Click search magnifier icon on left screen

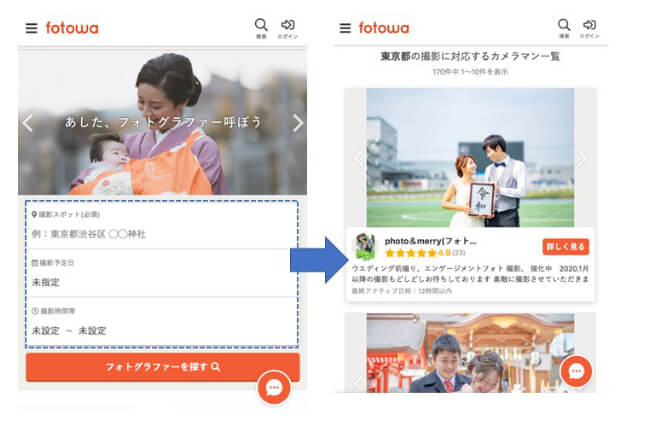coord(261,27)
